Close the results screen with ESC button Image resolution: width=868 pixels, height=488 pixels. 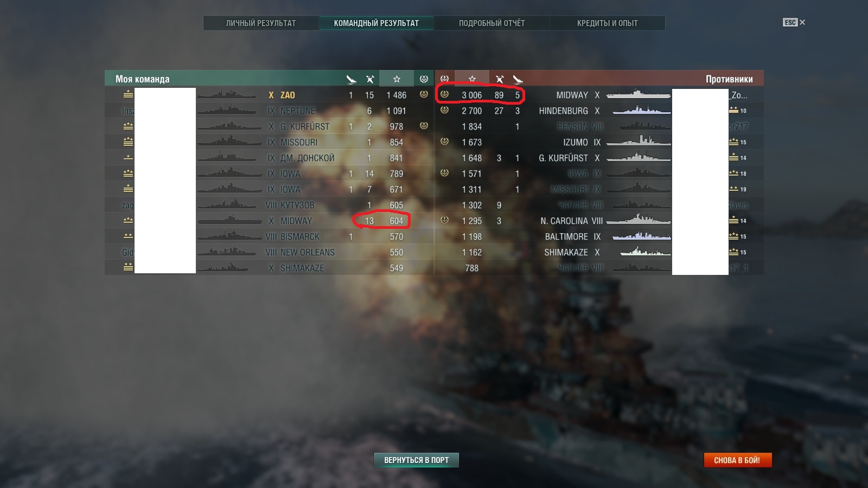pos(794,22)
